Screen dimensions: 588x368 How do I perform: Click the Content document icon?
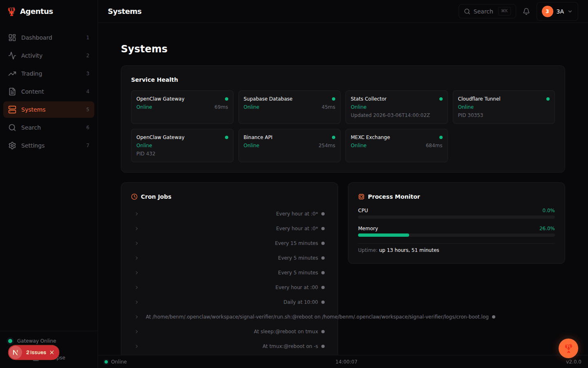tap(12, 91)
